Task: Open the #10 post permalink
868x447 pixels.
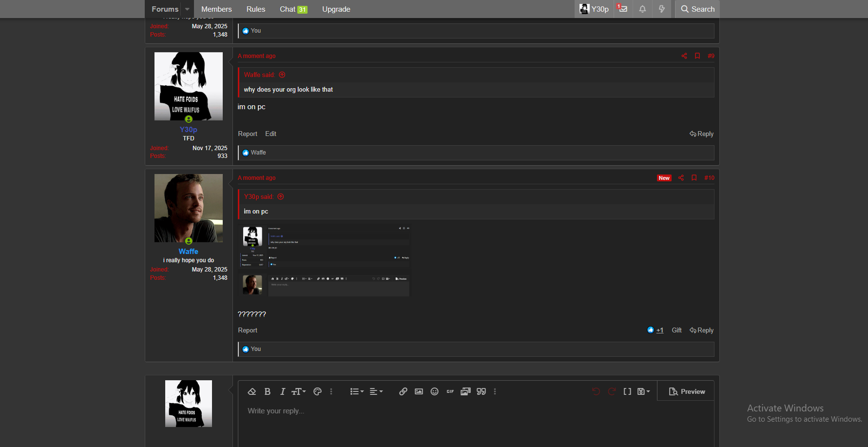Action: 709,178
